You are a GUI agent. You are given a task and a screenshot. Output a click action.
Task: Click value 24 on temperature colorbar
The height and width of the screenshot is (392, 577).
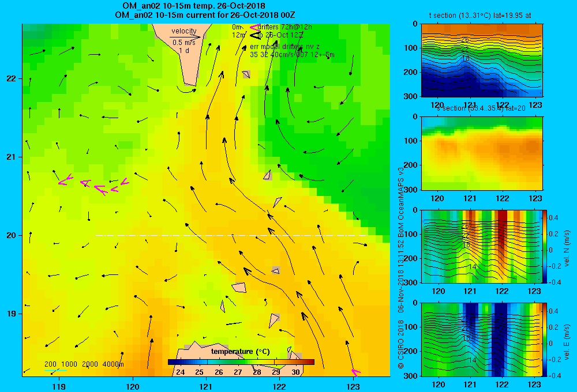click(180, 372)
